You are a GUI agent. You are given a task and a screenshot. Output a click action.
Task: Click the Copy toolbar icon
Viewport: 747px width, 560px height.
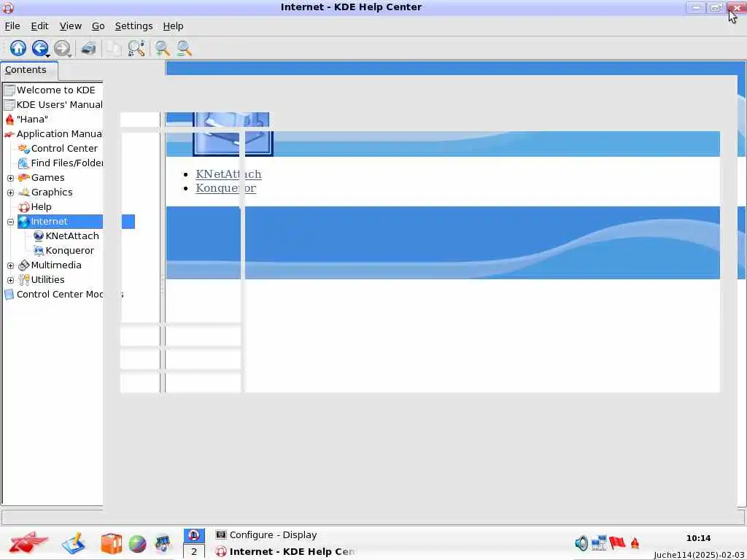pos(113,48)
